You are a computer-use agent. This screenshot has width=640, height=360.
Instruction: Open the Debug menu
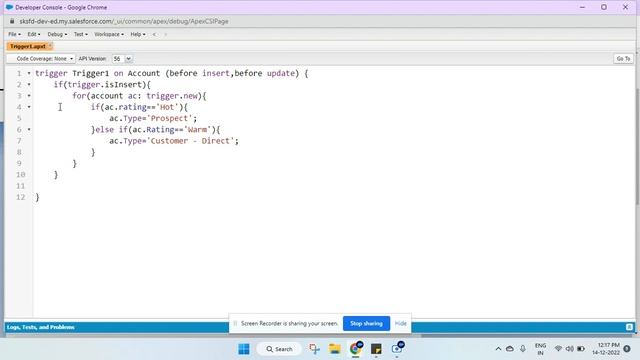[57, 34]
